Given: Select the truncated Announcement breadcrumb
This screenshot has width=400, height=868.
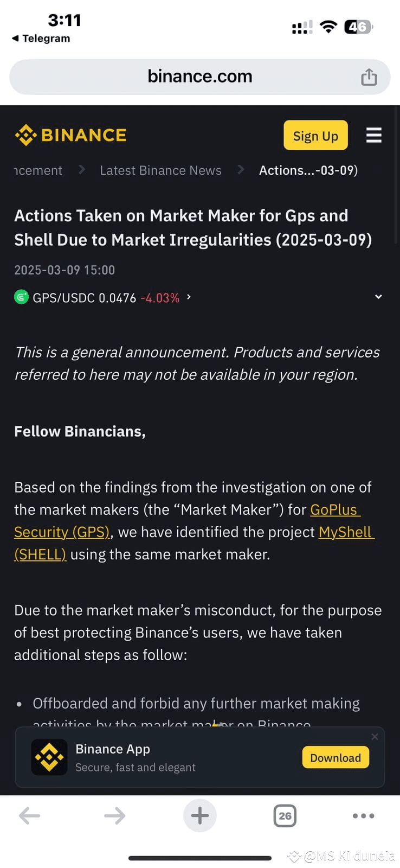Looking at the screenshot, I should [38, 170].
